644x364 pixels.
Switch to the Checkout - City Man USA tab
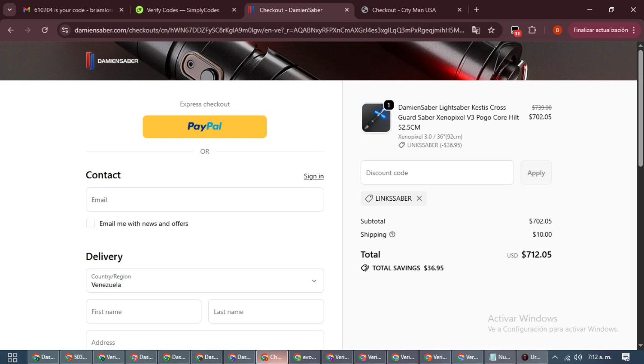[x=404, y=9]
